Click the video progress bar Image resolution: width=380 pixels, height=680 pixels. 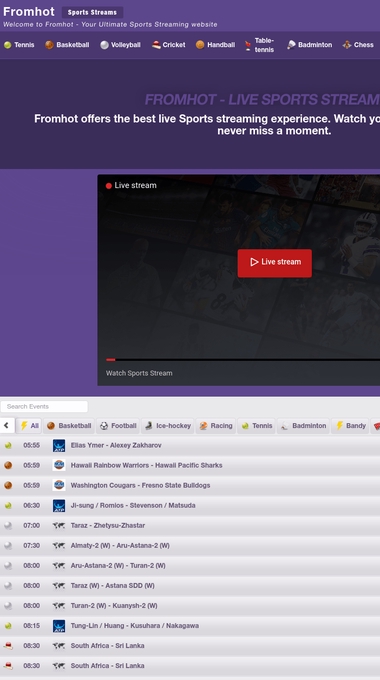pyautogui.click(x=243, y=360)
